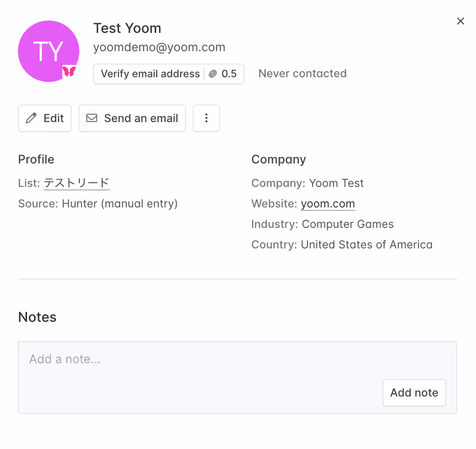The height and width of the screenshot is (449, 476).
Task: Click the yoomdemo@yoom.com email address
Action: click(159, 47)
